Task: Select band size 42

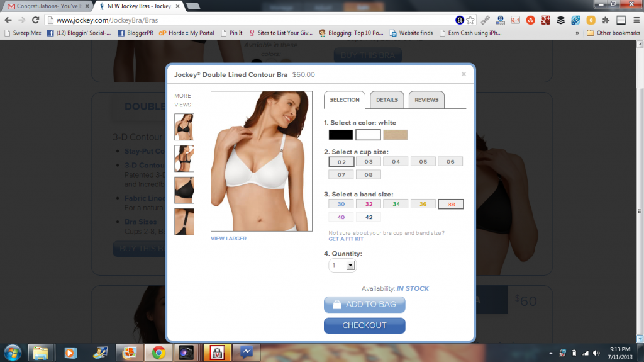Action: (369, 217)
